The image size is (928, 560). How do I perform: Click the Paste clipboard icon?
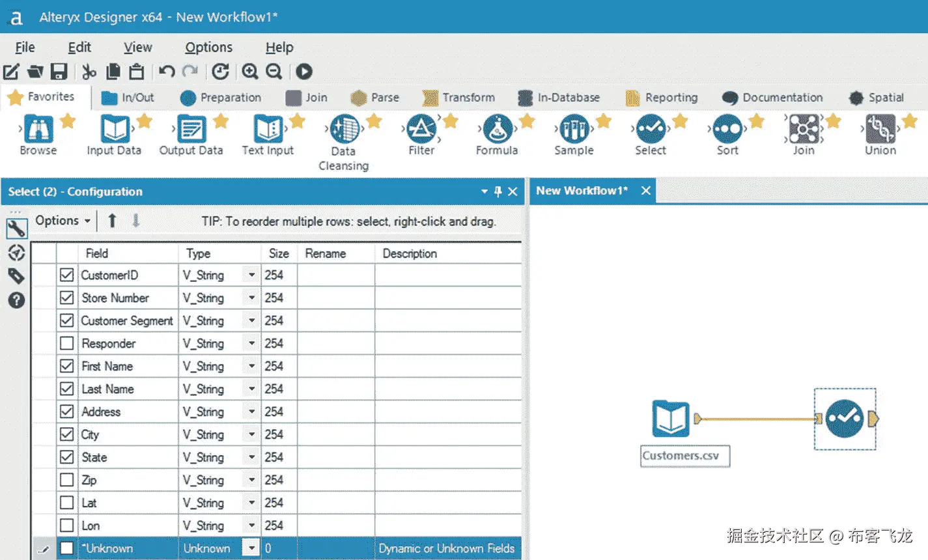point(136,72)
